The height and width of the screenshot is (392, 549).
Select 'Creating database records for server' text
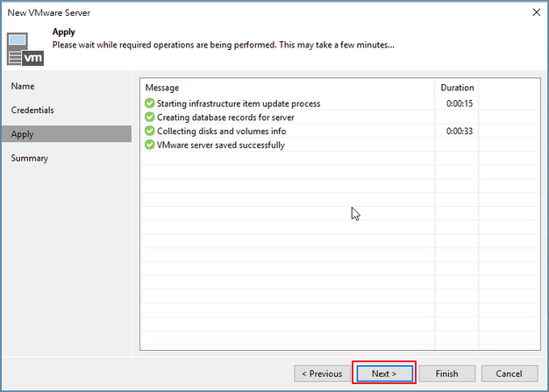pyautogui.click(x=225, y=118)
